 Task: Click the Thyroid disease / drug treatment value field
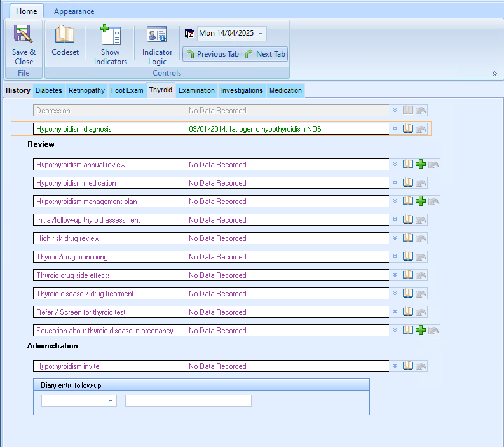pos(287,294)
